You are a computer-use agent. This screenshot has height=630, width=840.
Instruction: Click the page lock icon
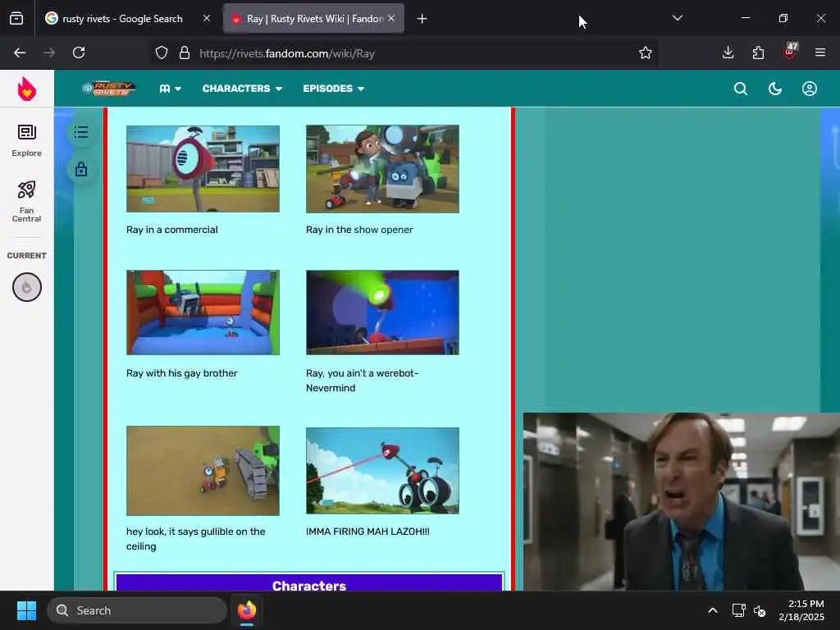[x=81, y=169]
